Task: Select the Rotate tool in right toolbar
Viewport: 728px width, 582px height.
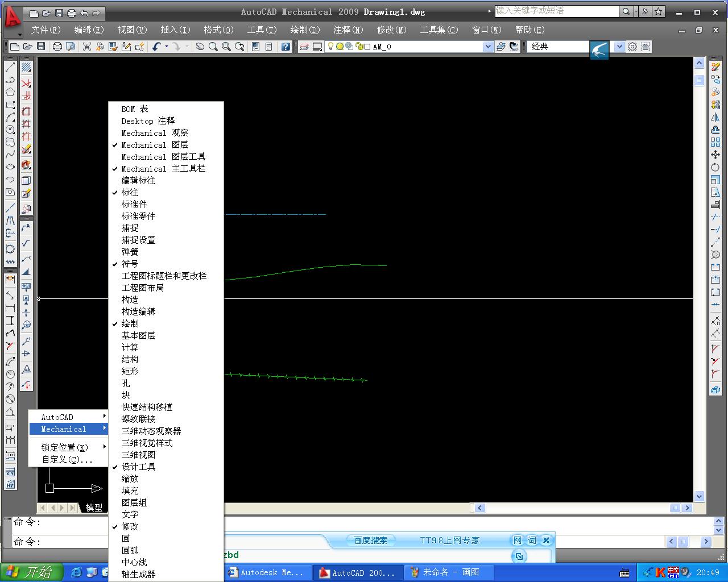Action: 715,167
